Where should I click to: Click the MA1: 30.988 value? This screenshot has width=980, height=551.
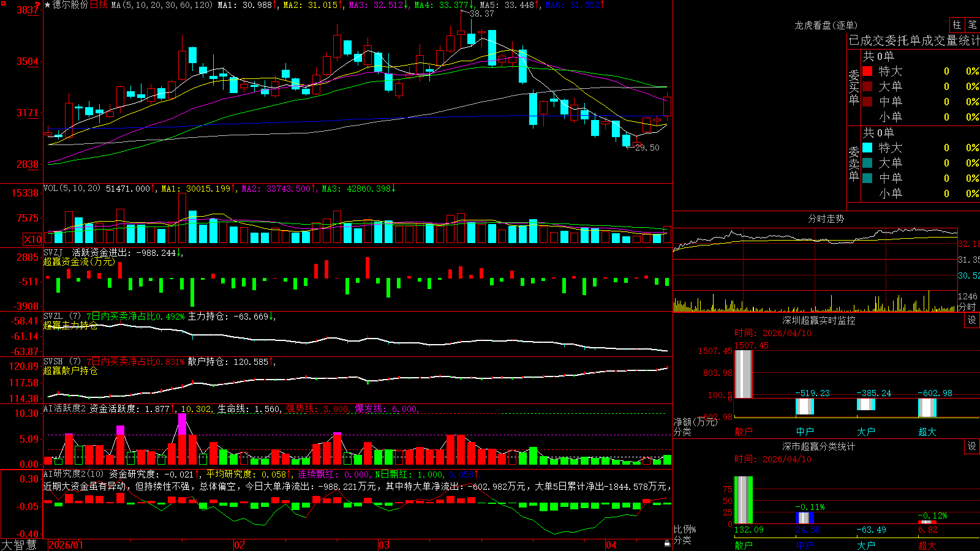(247, 5)
